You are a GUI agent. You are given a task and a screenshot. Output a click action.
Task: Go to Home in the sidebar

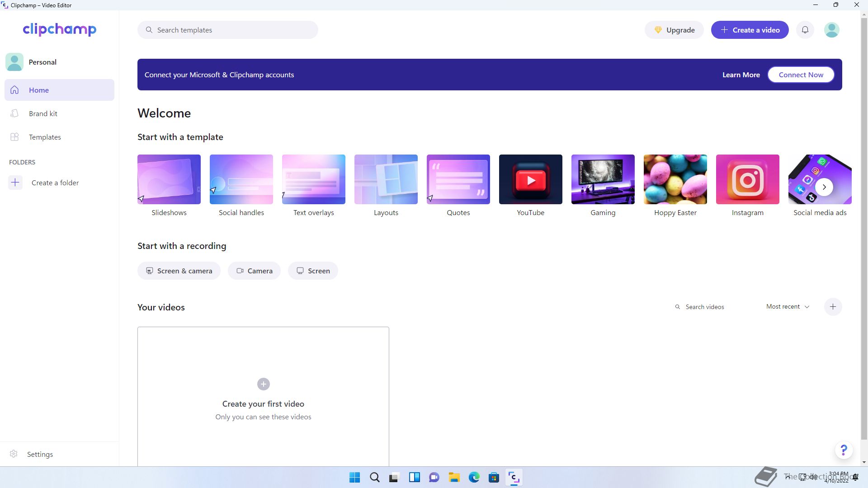click(x=59, y=90)
